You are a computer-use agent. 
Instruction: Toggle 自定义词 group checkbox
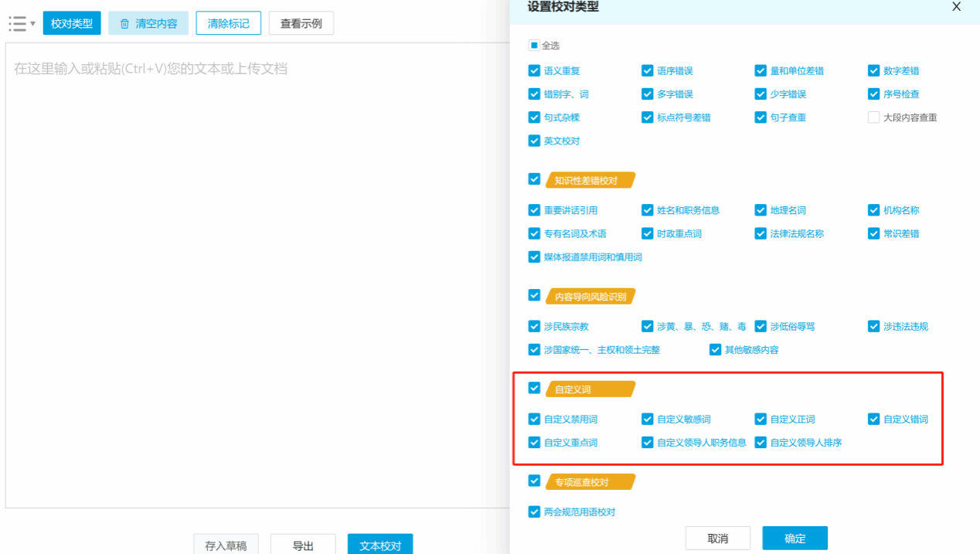(534, 388)
